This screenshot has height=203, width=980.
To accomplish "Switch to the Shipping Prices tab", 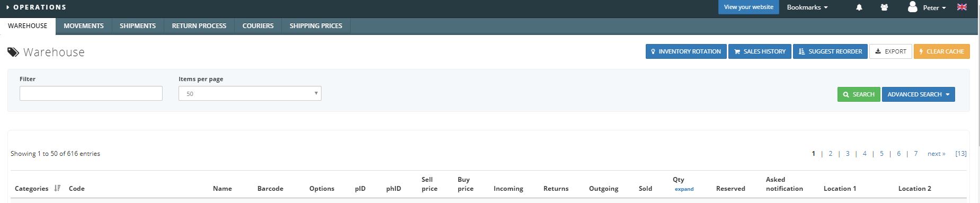I will tap(316, 25).
